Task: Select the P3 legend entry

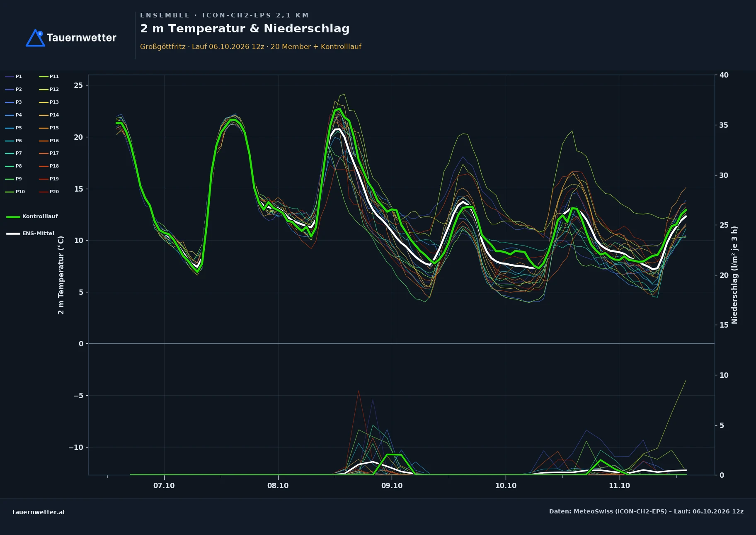Action: point(14,102)
